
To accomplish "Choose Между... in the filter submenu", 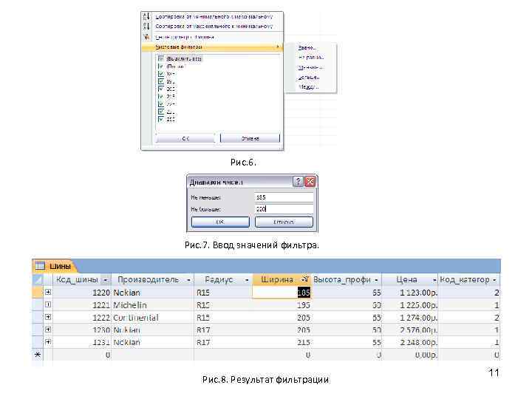I will (x=309, y=87).
